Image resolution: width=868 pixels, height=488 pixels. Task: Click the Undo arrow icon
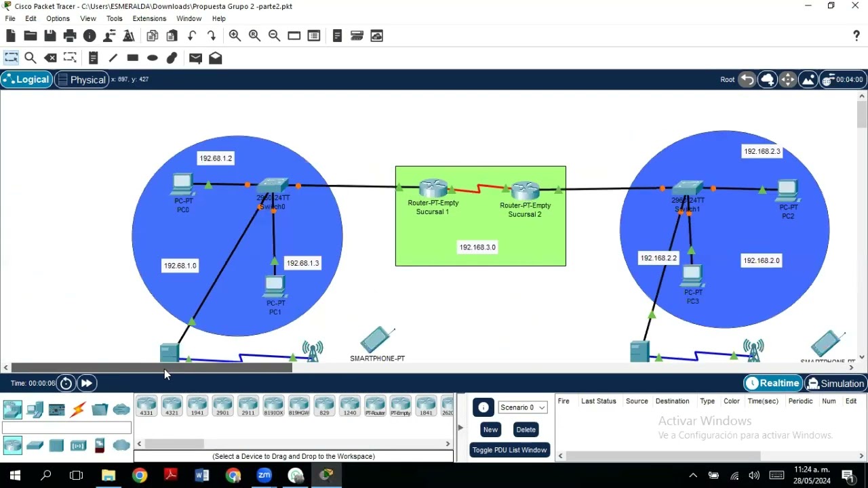pyautogui.click(x=192, y=36)
